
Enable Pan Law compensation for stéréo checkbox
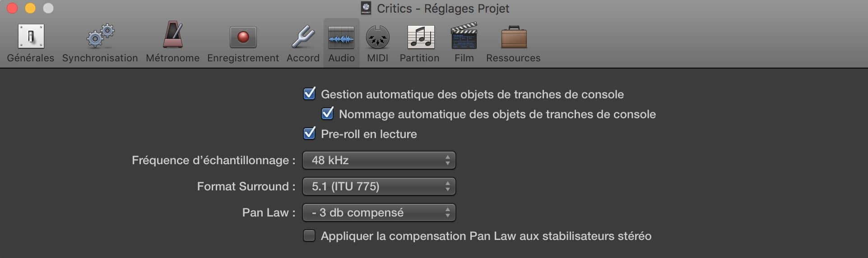pyautogui.click(x=309, y=235)
